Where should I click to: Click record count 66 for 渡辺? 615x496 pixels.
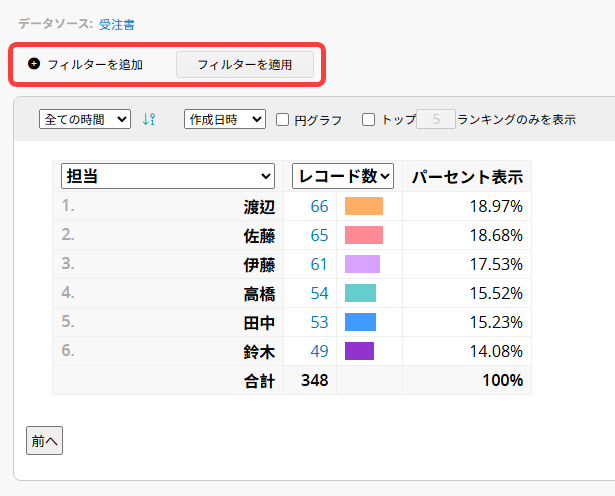tap(319, 207)
